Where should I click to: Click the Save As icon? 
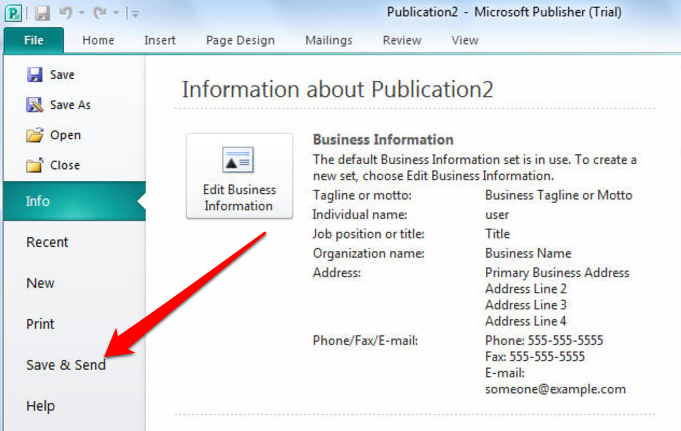coord(35,105)
